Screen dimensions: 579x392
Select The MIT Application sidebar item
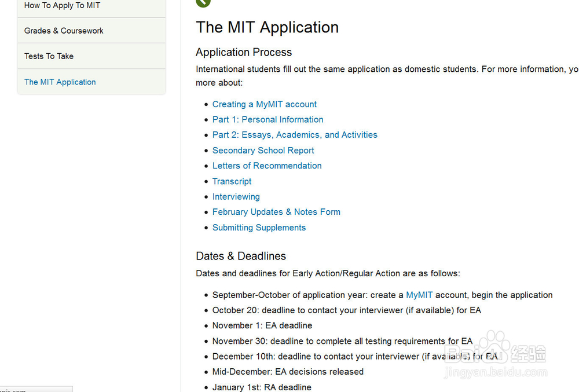(60, 82)
